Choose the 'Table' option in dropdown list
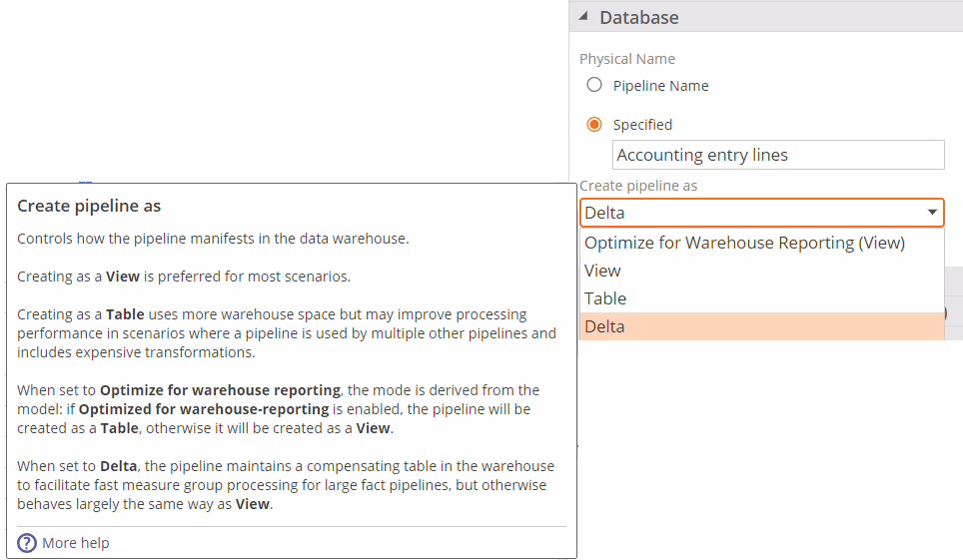 point(605,298)
